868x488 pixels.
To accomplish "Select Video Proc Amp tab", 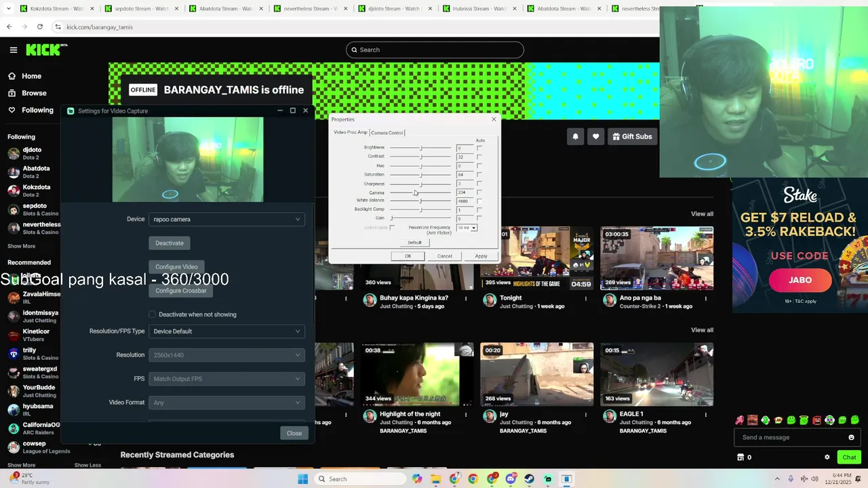I will point(351,132).
